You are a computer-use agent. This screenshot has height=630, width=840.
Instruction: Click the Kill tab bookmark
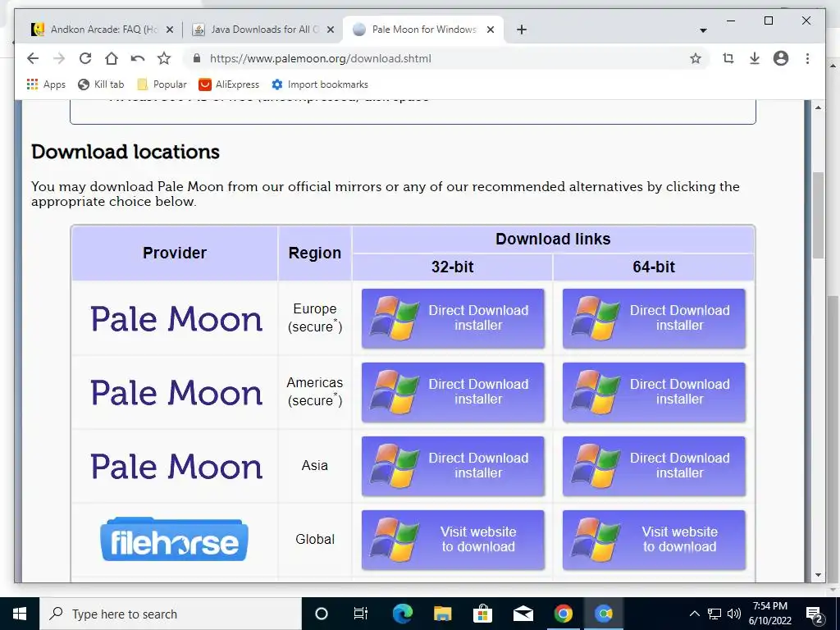tap(101, 84)
